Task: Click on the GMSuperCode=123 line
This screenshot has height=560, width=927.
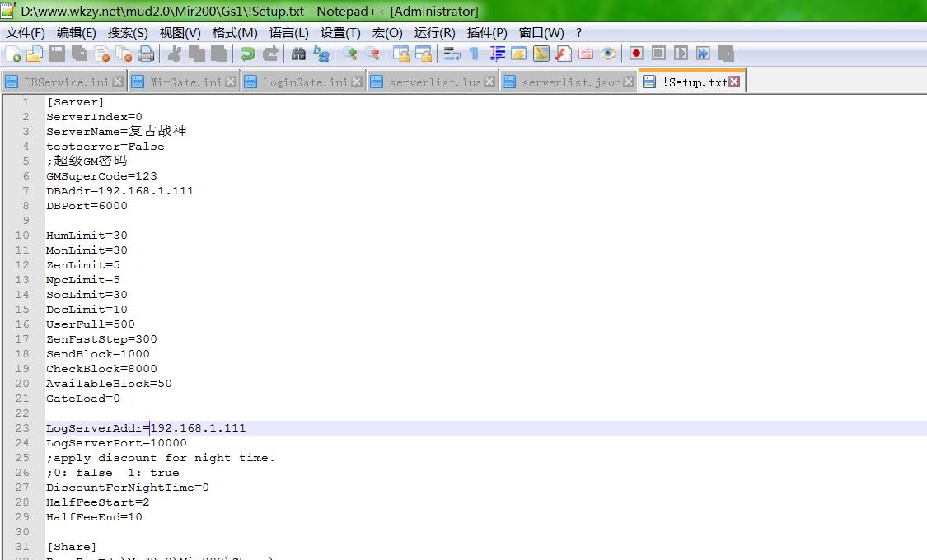Action: click(101, 176)
